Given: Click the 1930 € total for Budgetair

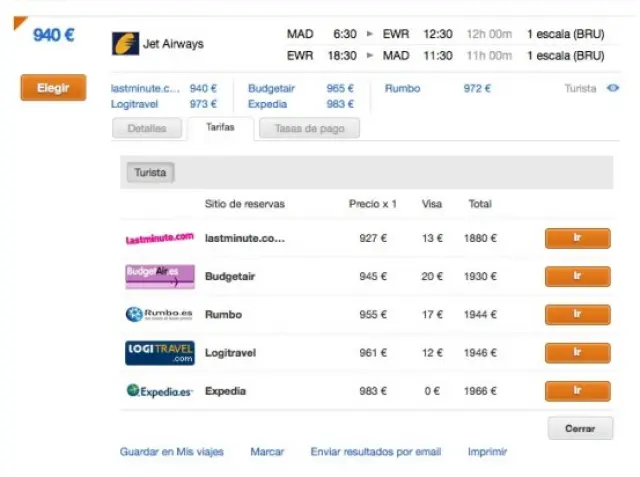Looking at the screenshot, I should coord(480,277).
